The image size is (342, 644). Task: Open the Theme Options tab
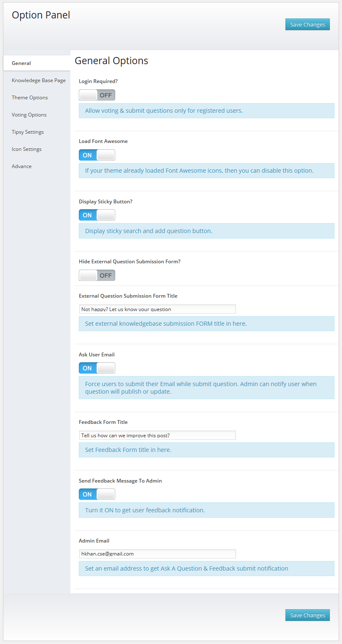(30, 98)
